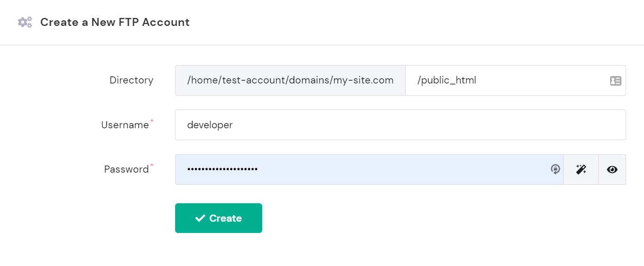Generate a password with the magic wand icon
644x266 pixels.
click(x=581, y=169)
